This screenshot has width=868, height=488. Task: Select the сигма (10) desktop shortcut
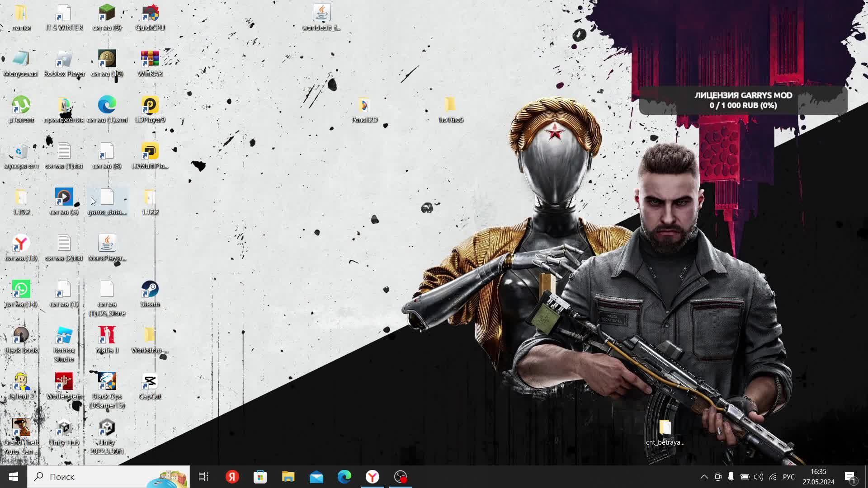(x=107, y=64)
